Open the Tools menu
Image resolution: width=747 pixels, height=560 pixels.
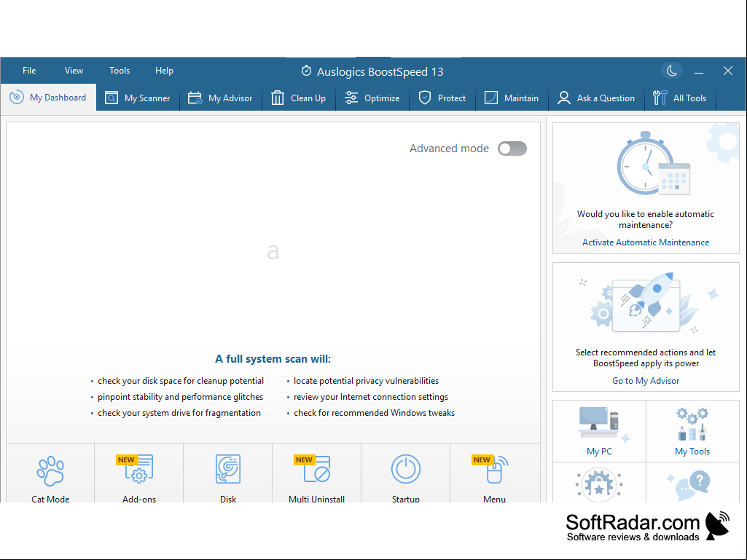(x=120, y=71)
